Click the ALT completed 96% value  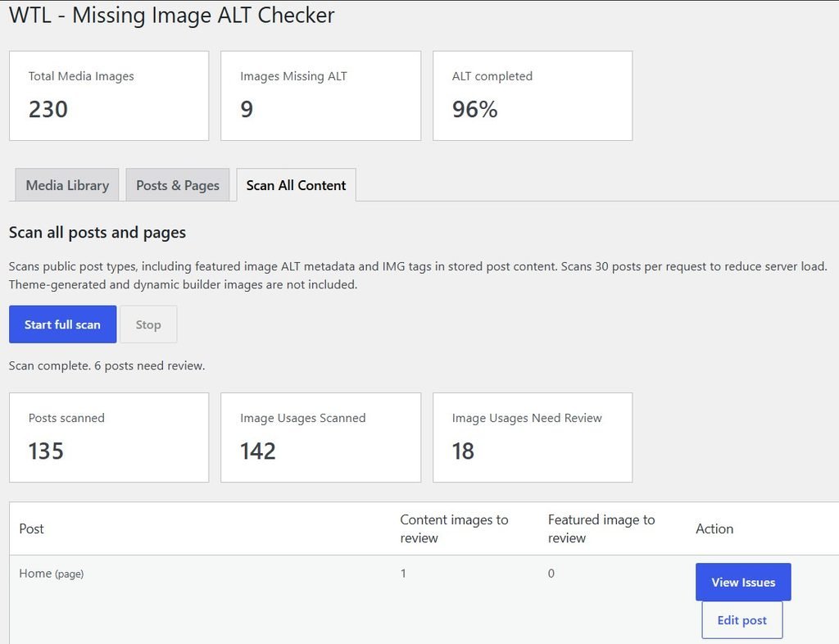(474, 109)
